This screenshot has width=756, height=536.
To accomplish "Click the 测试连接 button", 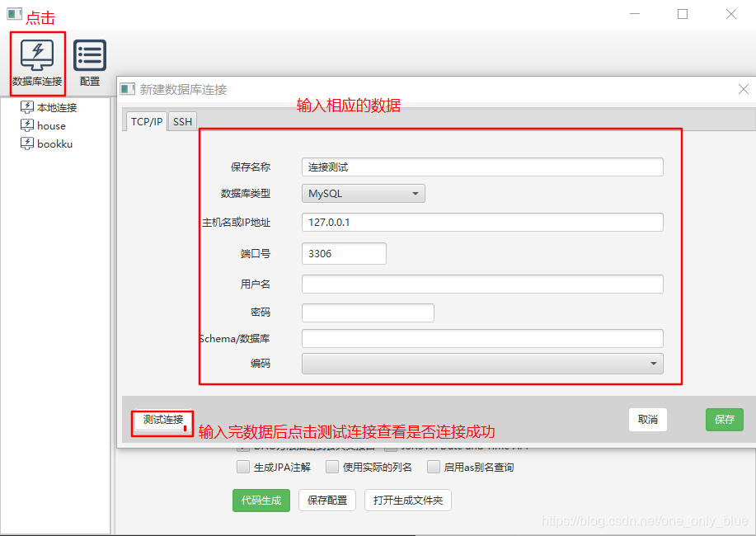I will 163,419.
